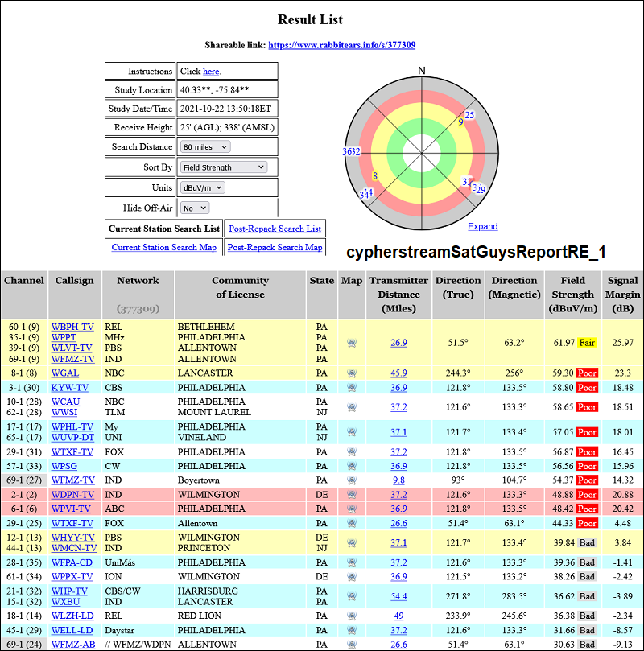Open the 54.4 miles distance link

[398, 596]
